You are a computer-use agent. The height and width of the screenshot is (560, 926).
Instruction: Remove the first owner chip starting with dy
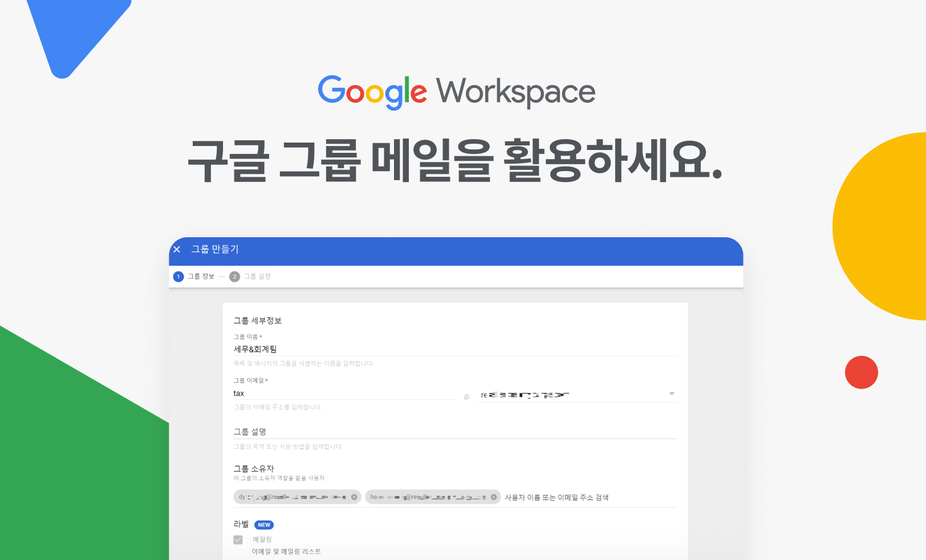(x=354, y=497)
